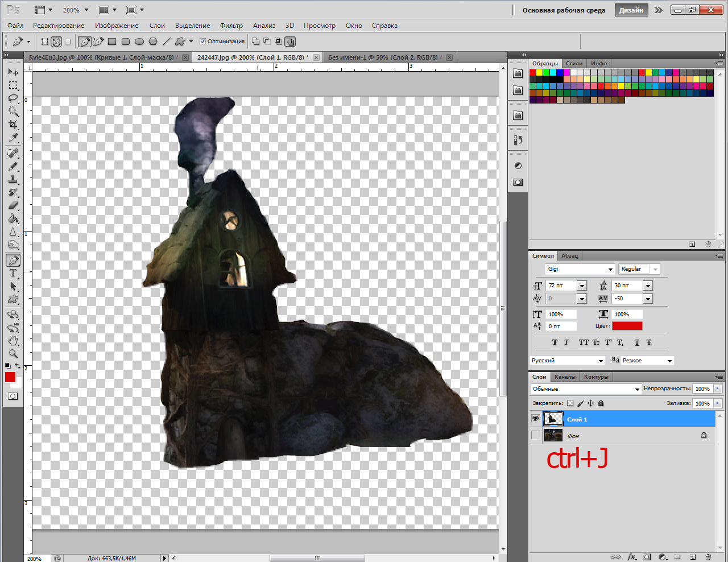This screenshot has height=562, width=728.
Task: Select the Magic Wand tool
Action: point(13,111)
